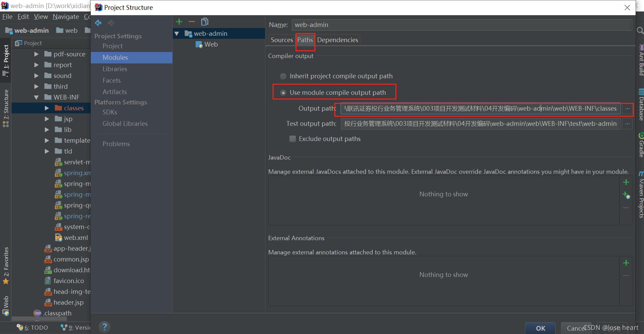This screenshot has width=644, height=334.
Task: Expand the third folder
Action: pyautogui.click(x=36, y=86)
